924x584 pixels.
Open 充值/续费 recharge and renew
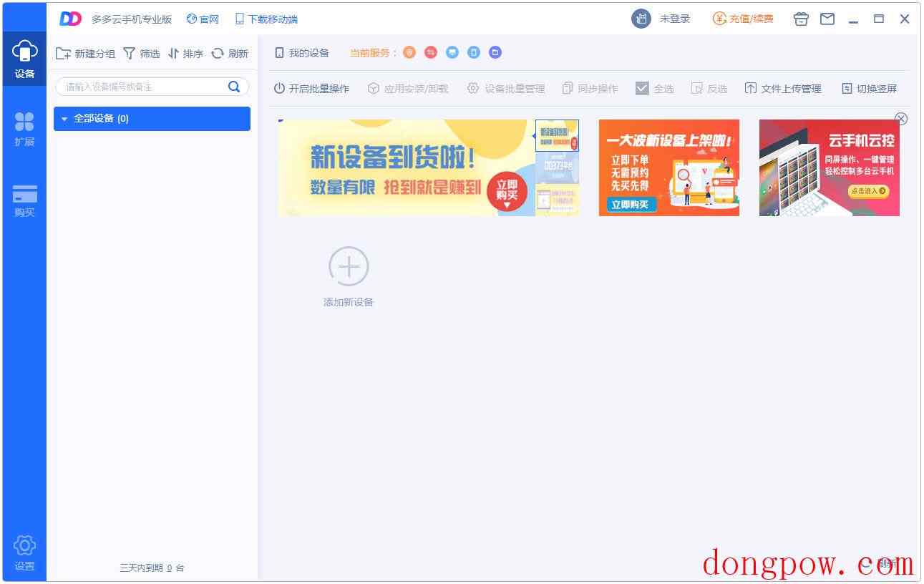pyautogui.click(x=743, y=19)
